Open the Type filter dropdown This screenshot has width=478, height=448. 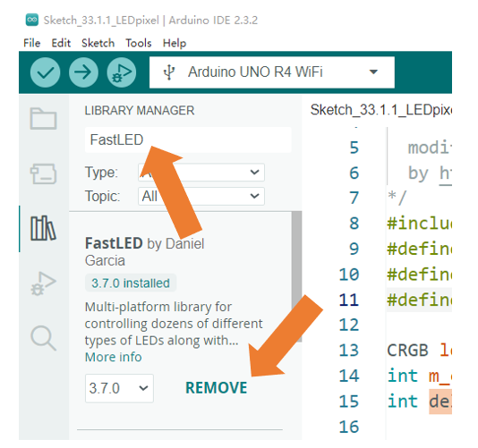(x=201, y=173)
